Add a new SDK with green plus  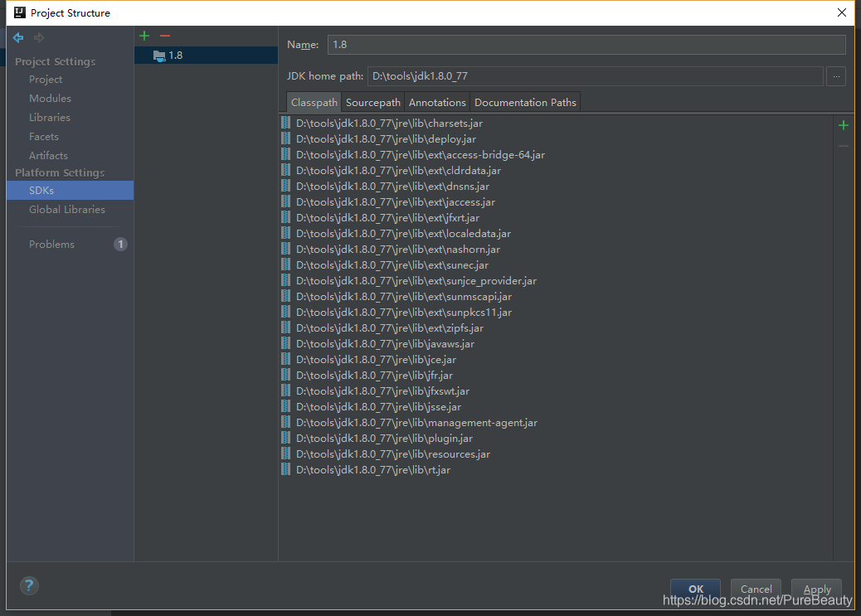pyautogui.click(x=144, y=36)
